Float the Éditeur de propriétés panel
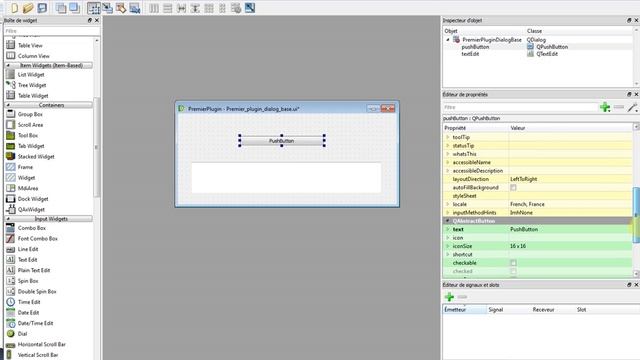 [x=629, y=94]
